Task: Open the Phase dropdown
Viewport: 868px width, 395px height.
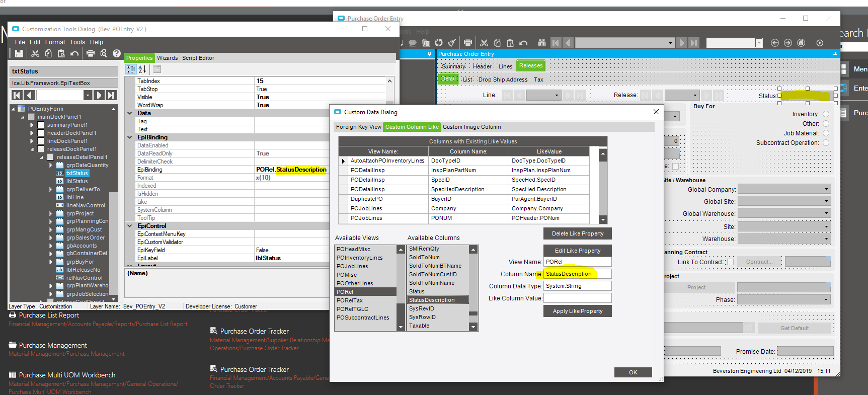Action: click(x=826, y=299)
